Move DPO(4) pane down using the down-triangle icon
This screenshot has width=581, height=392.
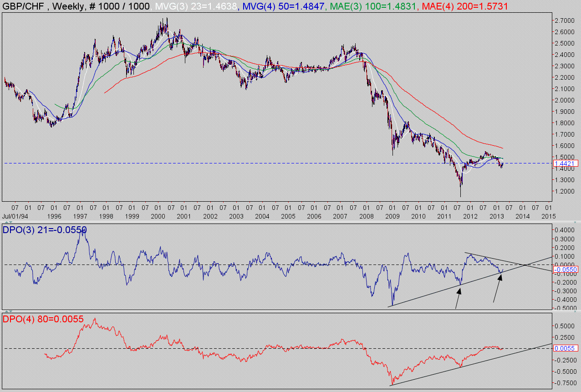[x=10, y=311]
